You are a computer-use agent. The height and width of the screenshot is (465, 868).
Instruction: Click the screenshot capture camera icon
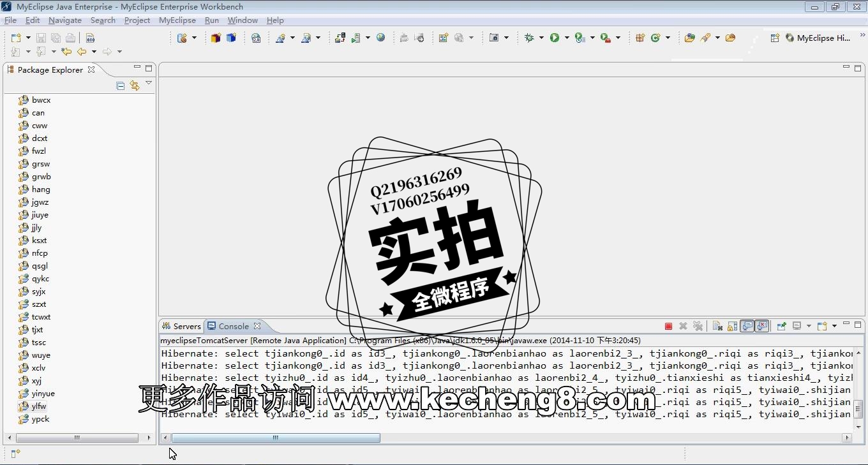tap(494, 38)
